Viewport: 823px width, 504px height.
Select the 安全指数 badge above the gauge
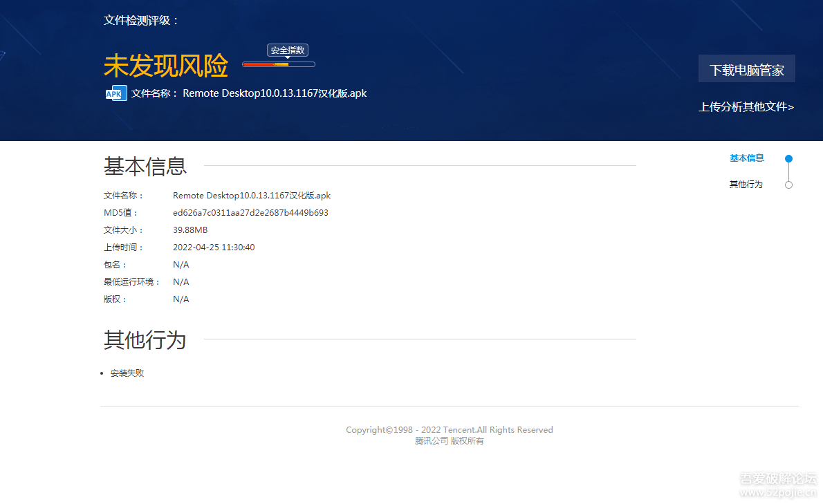pyautogui.click(x=287, y=50)
